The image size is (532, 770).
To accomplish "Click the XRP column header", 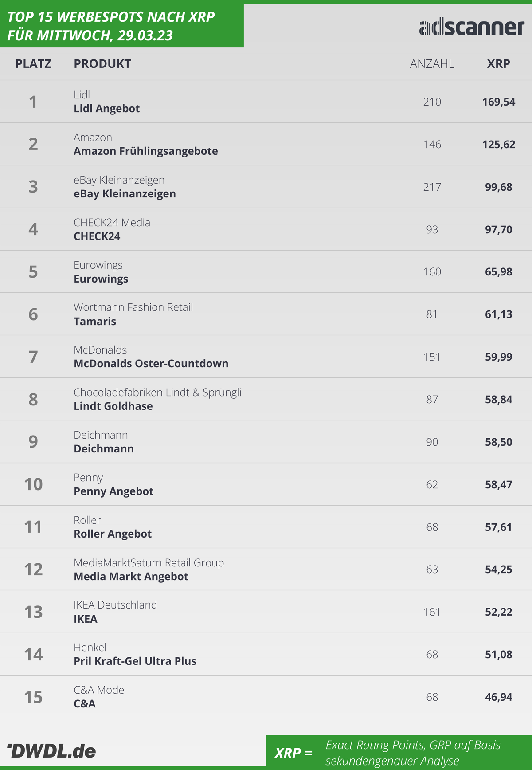I will click(499, 64).
